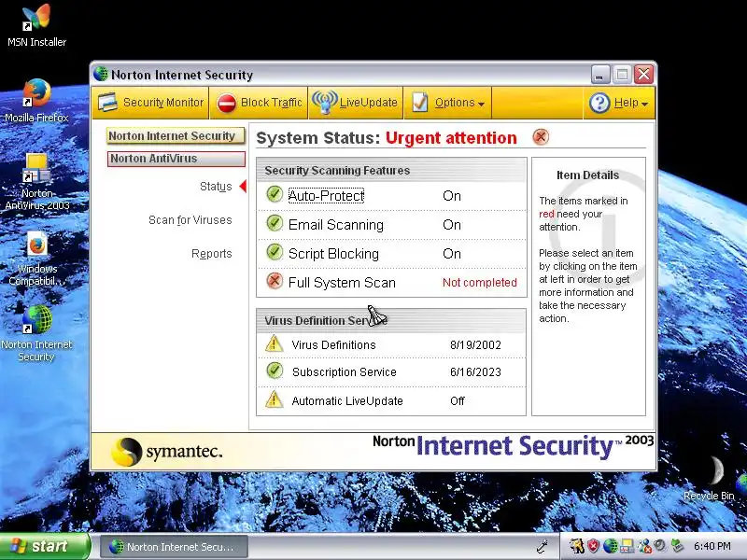Minimize the Norton Internet Security window
Image resolution: width=747 pixels, height=560 pixels.
(x=600, y=75)
